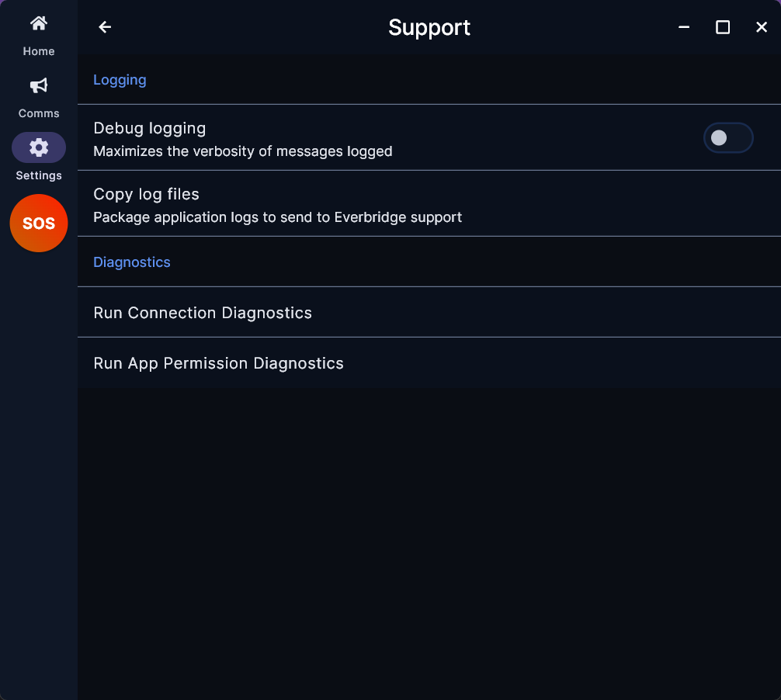Click the Settings label in sidebar
Screen dimensions: 781x700
(38, 175)
